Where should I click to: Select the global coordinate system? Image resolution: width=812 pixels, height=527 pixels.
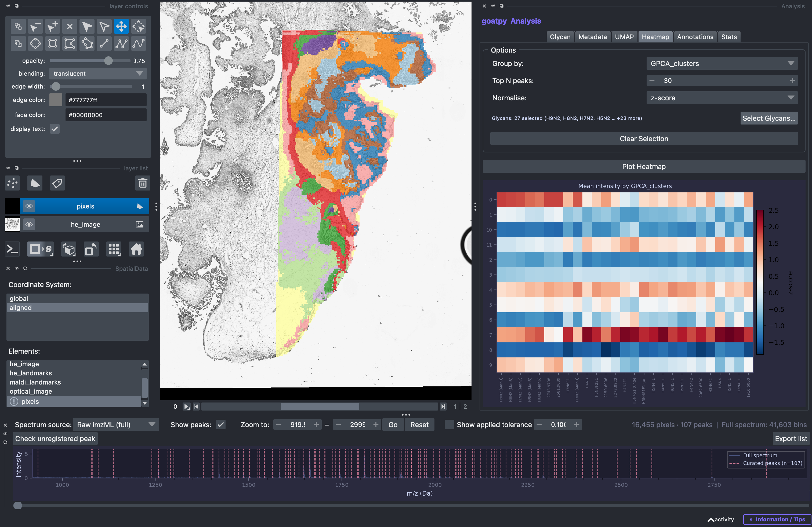pos(77,298)
